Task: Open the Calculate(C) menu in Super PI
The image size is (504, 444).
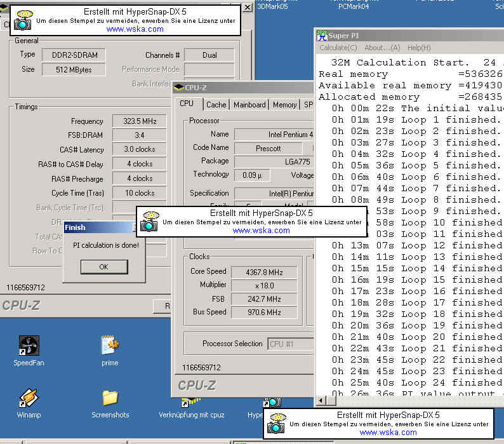Action: point(338,48)
